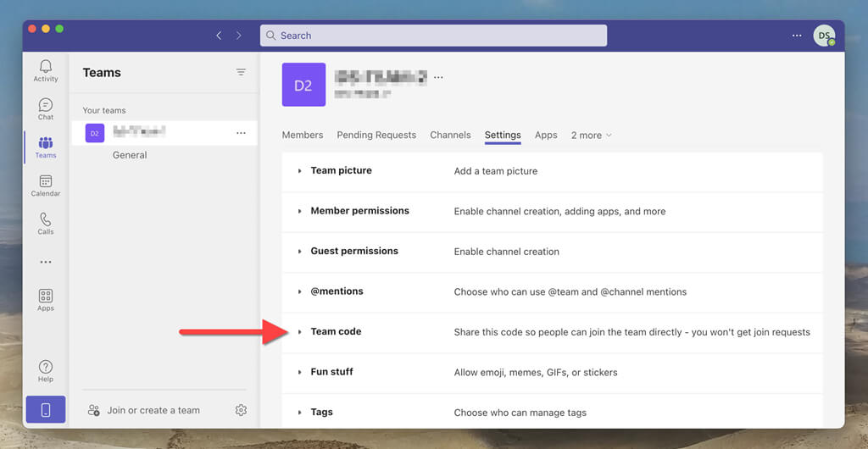
Task: Navigate back with the left arrow
Action: pyautogui.click(x=219, y=36)
